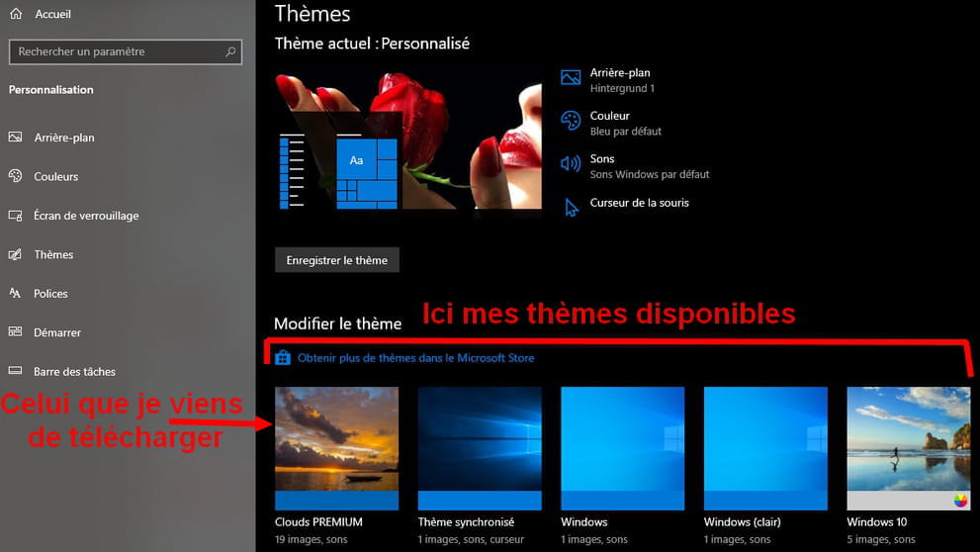Apply the Thème synchronisé thumbnail
This screenshot has height=552, width=980.
coord(480,448)
